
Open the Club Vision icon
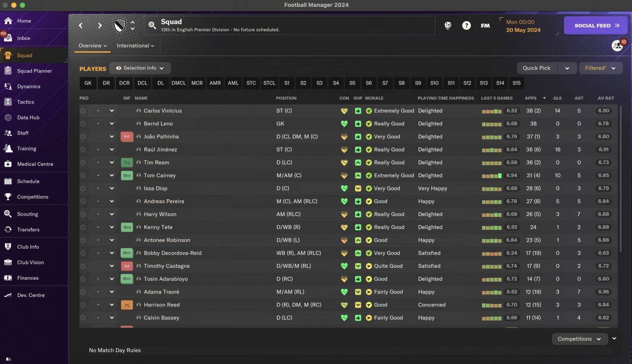(x=8, y=262)
